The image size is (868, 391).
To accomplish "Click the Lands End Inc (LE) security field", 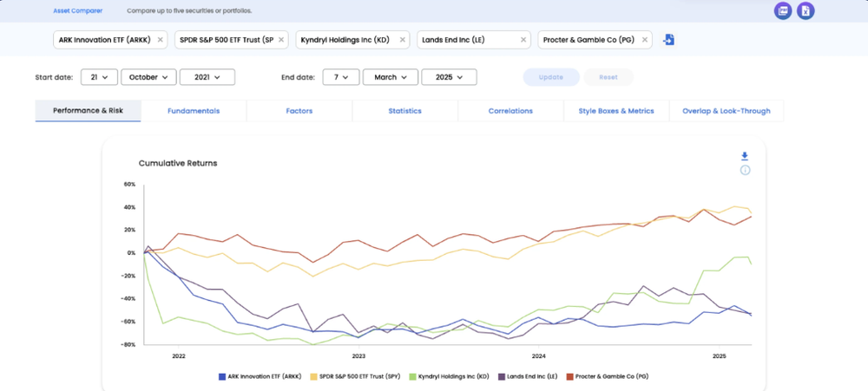I will (x=473, y=40).
